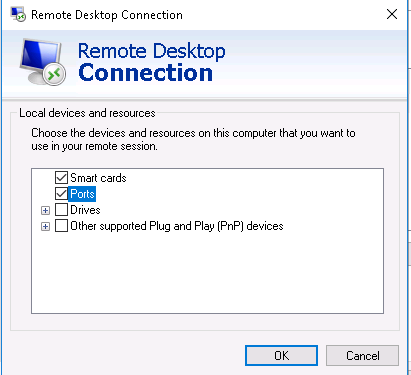Select the Drives label text
The image size is (411, 375).
[85, 210]
